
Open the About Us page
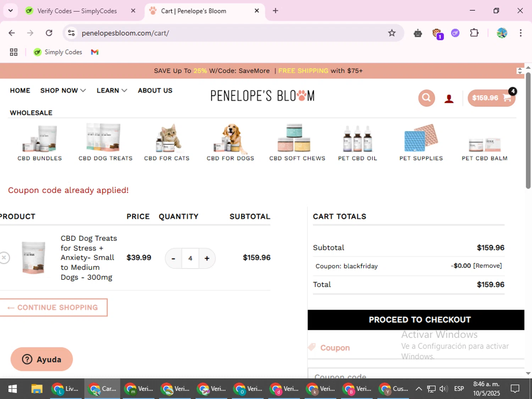coord(155,90)
